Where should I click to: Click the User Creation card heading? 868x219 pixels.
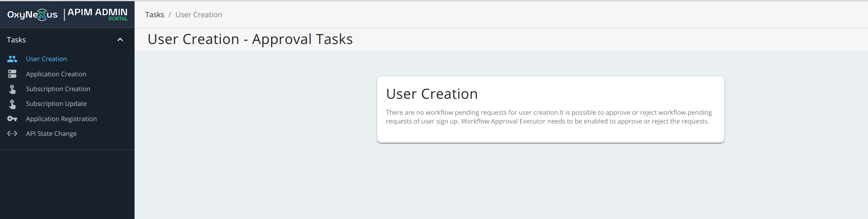[x=432, y=94]
